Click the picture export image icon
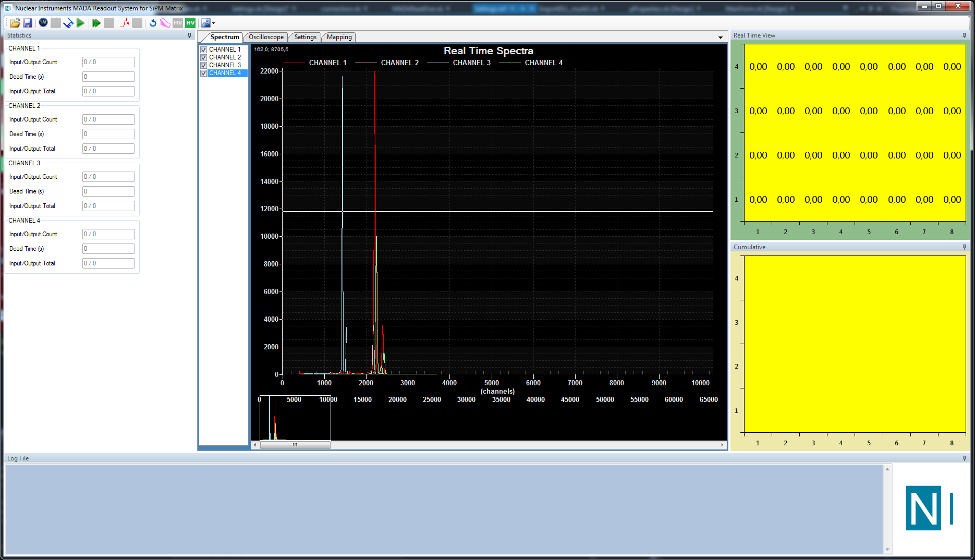The height and width of the screenshot is (560, 975). (206, 23)
